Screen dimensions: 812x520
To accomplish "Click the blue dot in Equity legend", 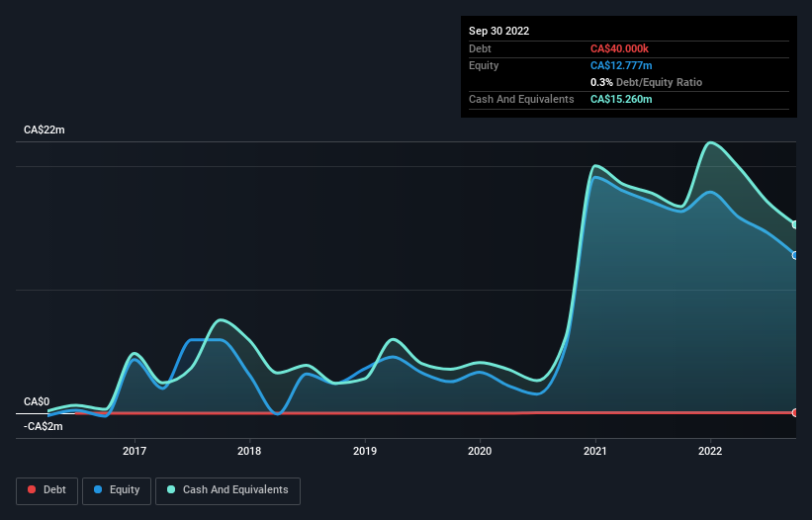I will point(98,489).
